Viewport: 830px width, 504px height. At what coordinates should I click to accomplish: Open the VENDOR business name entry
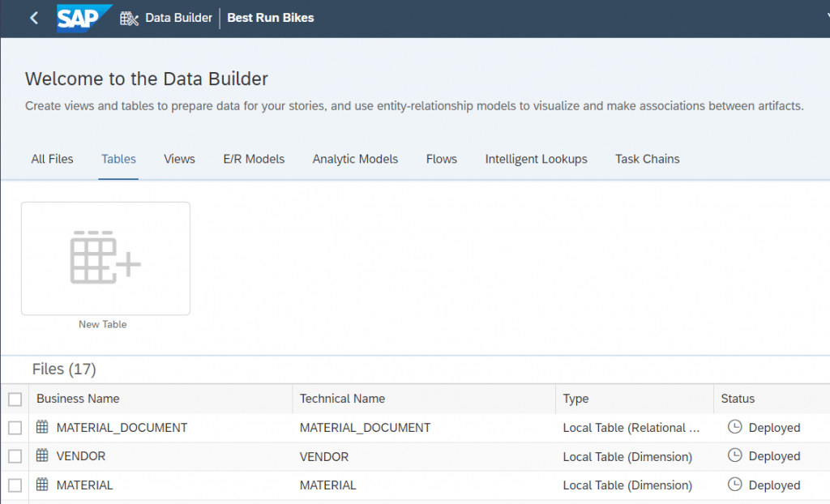pos(81,456)
